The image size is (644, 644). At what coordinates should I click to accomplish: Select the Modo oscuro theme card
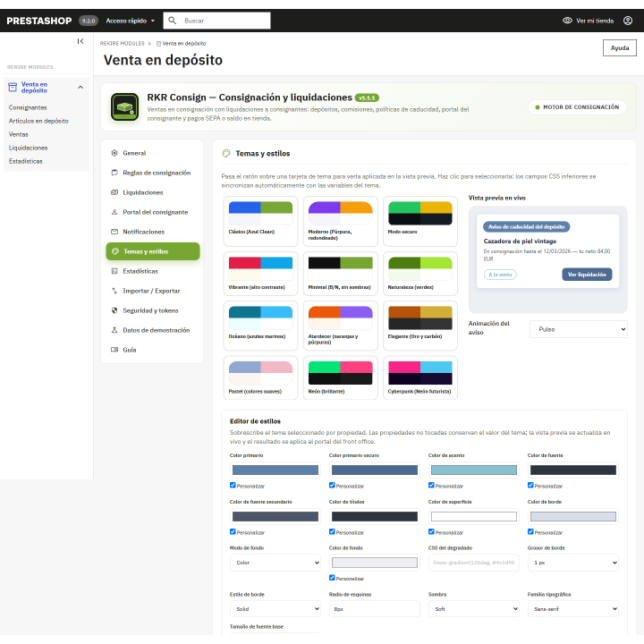pyautogui.click(x=420, y=221)
